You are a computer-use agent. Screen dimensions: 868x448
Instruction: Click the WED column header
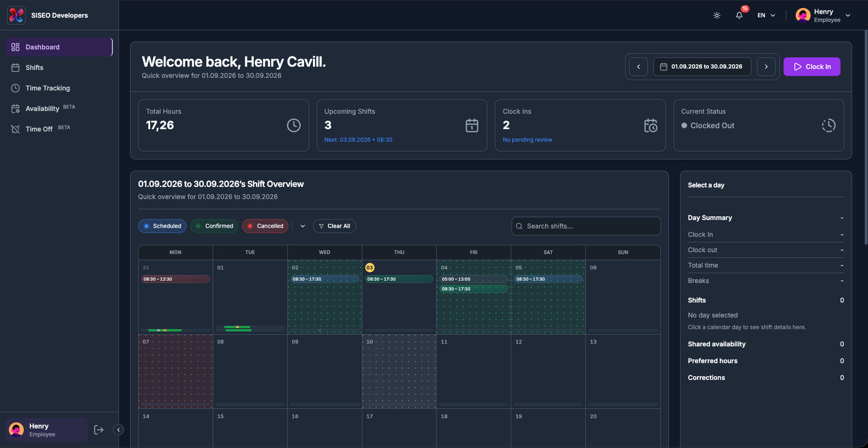[x=325, y=252]
